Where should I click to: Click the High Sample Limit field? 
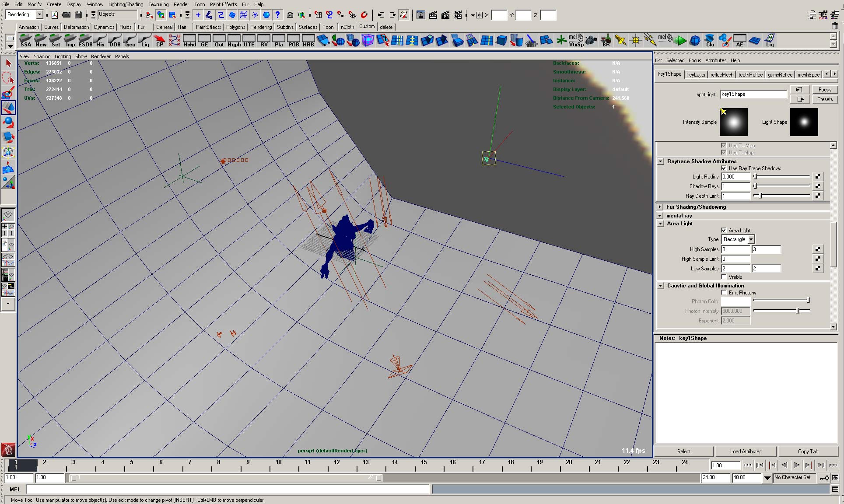736,259
